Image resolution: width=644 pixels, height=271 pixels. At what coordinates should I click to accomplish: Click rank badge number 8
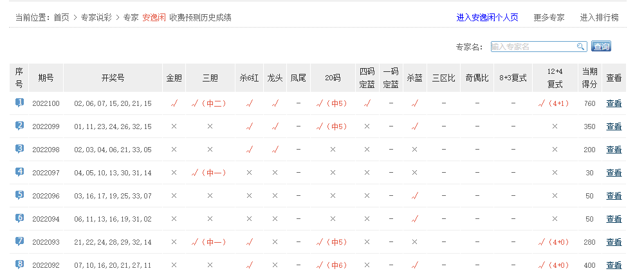tap(19, 264)
